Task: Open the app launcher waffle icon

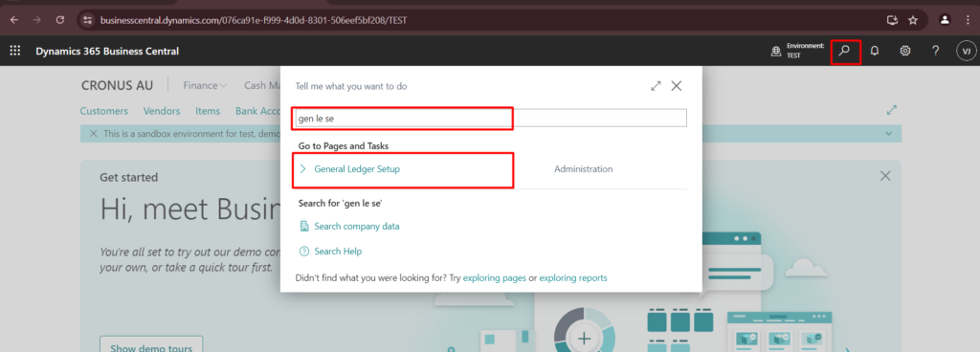Action: click(15, 52)
